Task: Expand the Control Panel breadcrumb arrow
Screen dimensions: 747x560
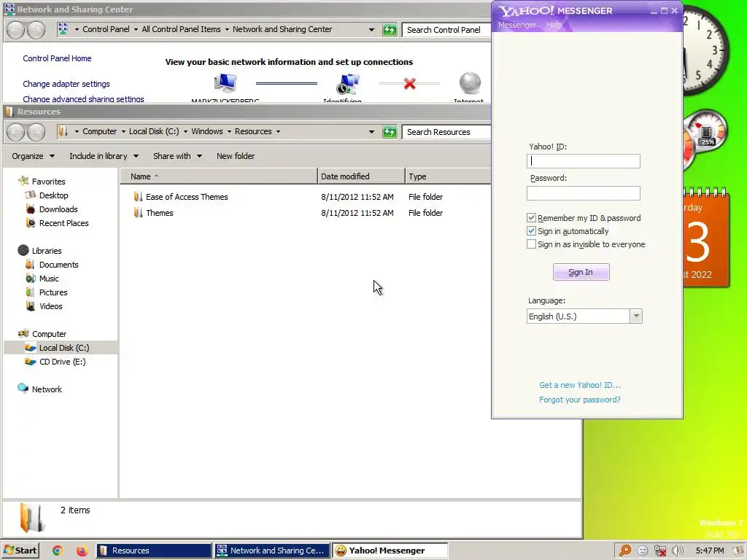Action: tap(136, 29)
